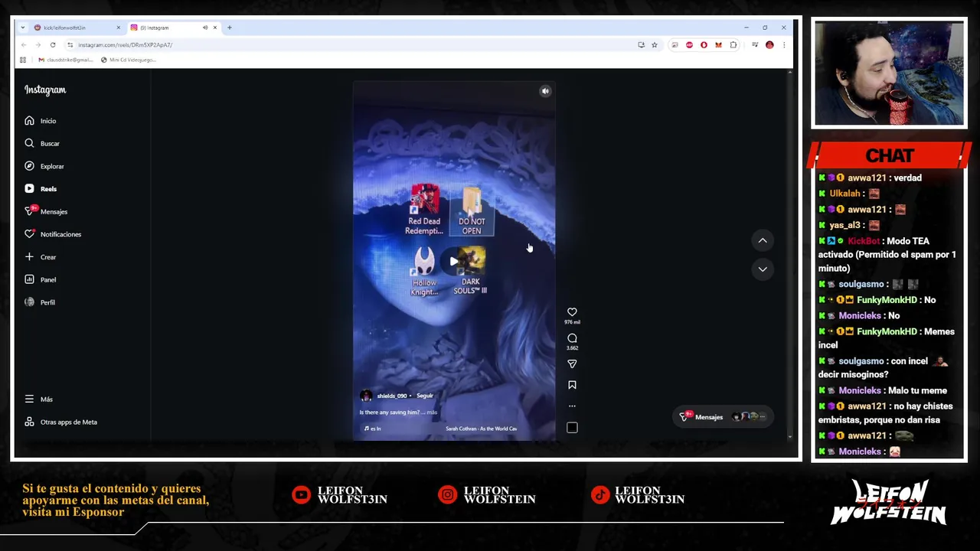Click the Instagram logo
The width and height of the screenshot is (980, 551).
pos(45,90)
